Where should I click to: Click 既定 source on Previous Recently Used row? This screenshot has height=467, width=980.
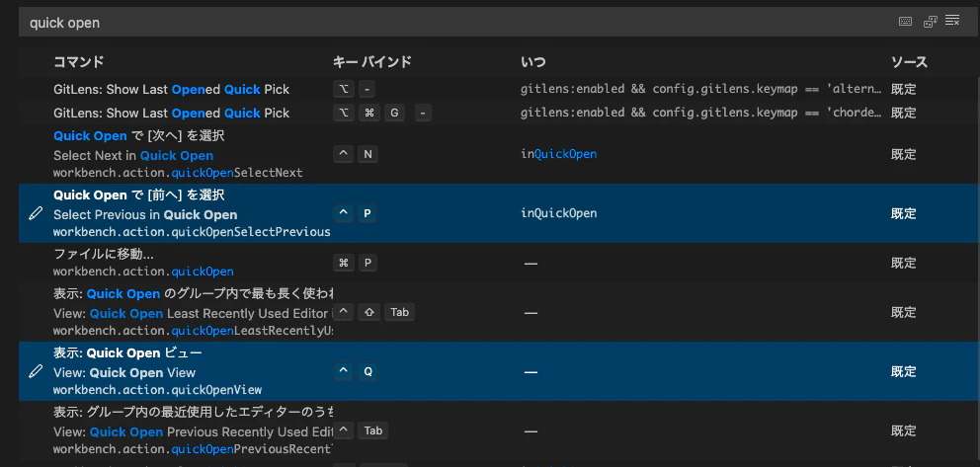coord(903,430)
